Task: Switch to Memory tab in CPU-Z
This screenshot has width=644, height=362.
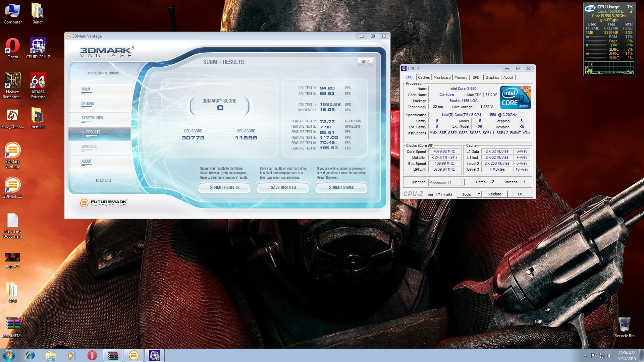Action: (x=461, y=77)
